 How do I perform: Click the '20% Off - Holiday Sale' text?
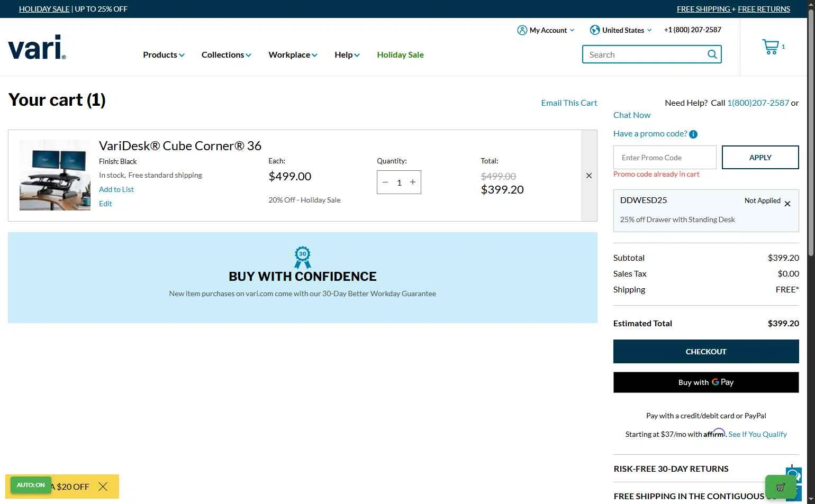[x=304, y=200]
